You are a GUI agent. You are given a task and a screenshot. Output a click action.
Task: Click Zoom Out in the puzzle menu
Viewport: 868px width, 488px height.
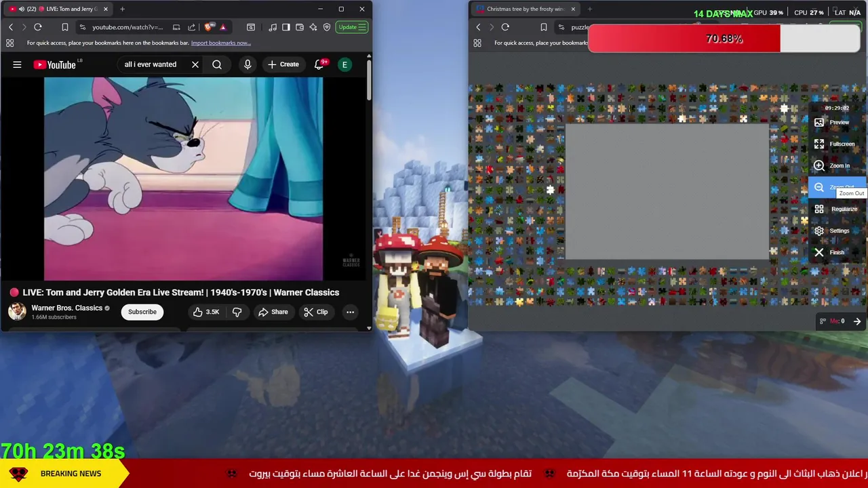tap(837, 187)
